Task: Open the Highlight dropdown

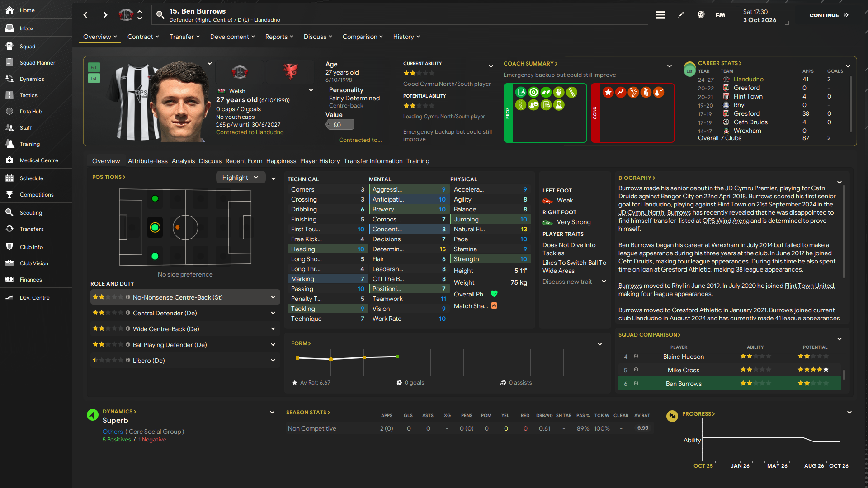Action: click(240, 178)
